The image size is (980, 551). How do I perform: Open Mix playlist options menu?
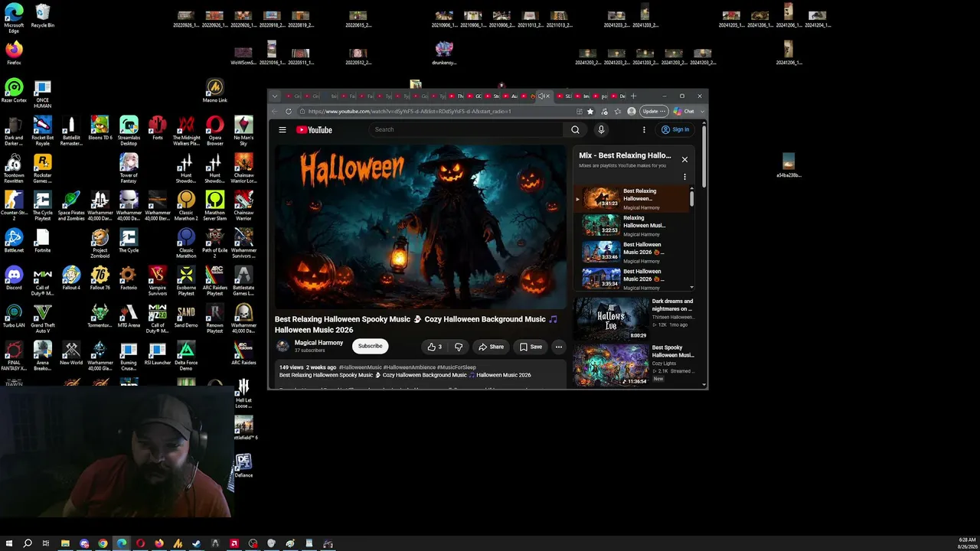(684, 177)
